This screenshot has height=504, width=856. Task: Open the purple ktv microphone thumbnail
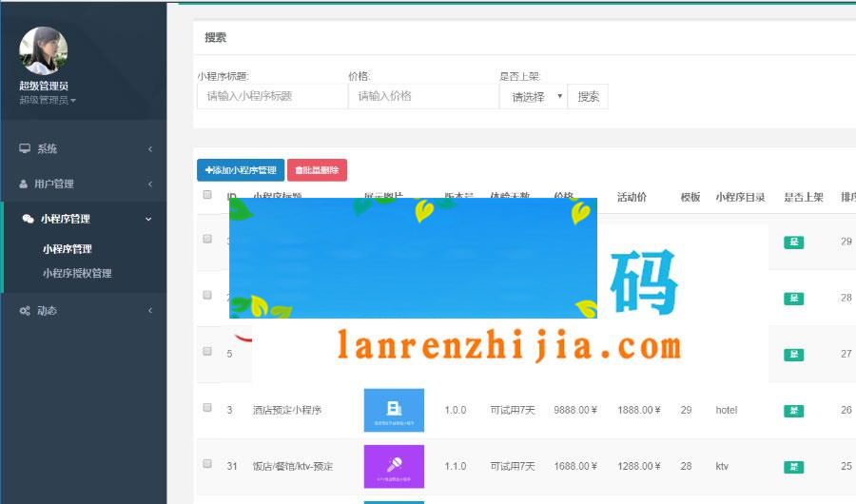pos(394,466)
